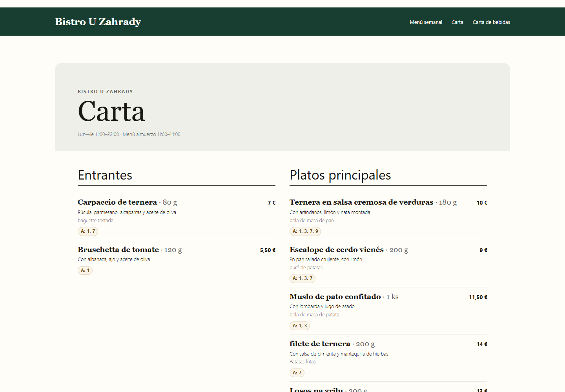This screenshot has height=392, width=565.
Task: Click the allergen badge A: 1, 3, 7, 9
Action: coord(305,231)
